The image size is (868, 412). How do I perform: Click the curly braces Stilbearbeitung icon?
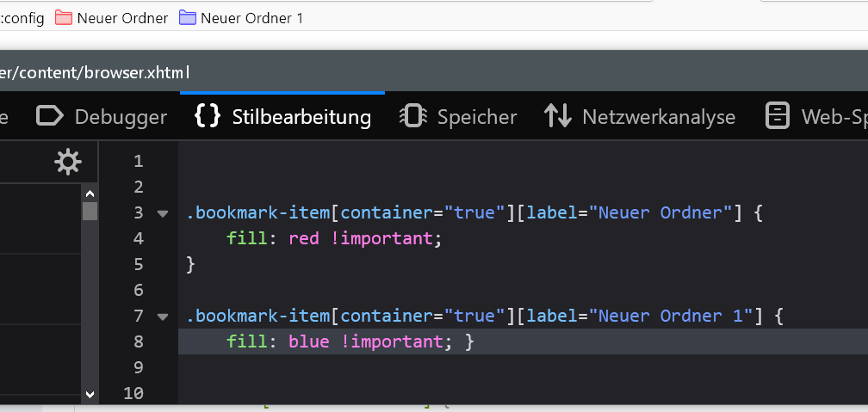tap(208, 116)
